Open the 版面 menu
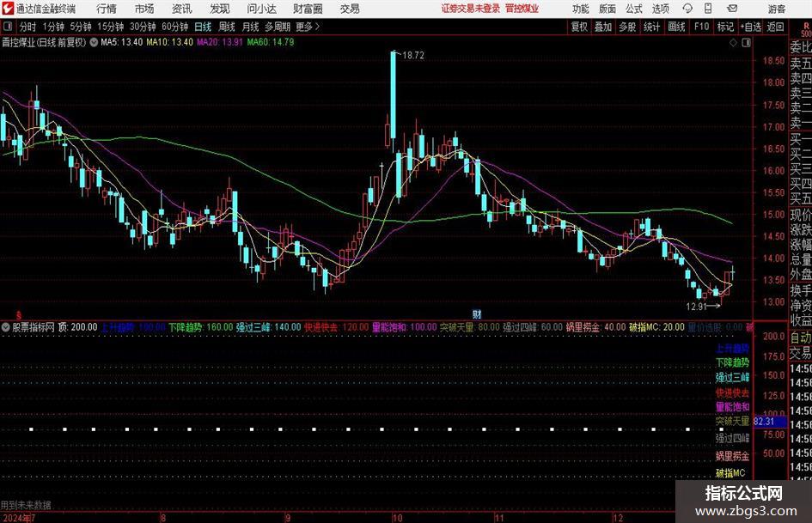Screen dimensions: 812x523 pos(607,9)
